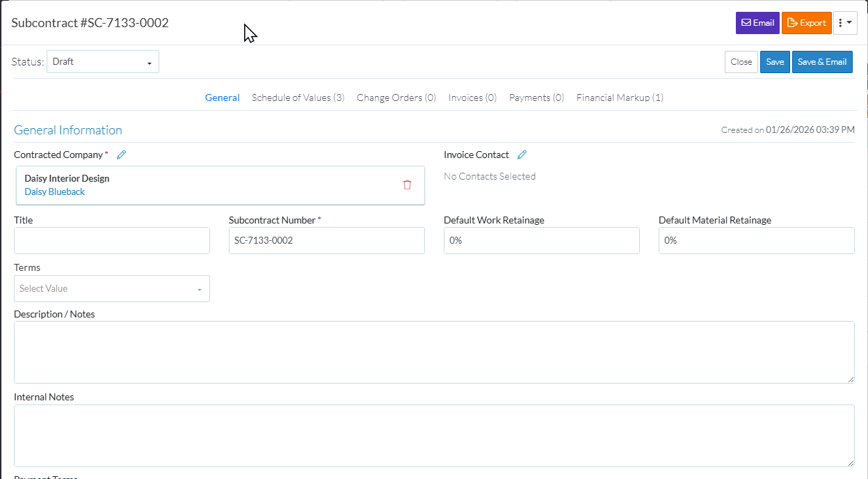View the Payments (0) tab
The image size is (868, 479).
(x=536, y=97)
